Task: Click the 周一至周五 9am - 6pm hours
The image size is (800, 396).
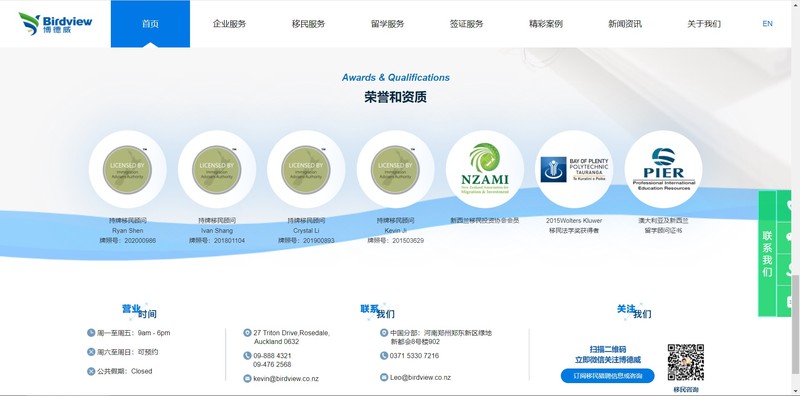Action: [x=134, y=333]
